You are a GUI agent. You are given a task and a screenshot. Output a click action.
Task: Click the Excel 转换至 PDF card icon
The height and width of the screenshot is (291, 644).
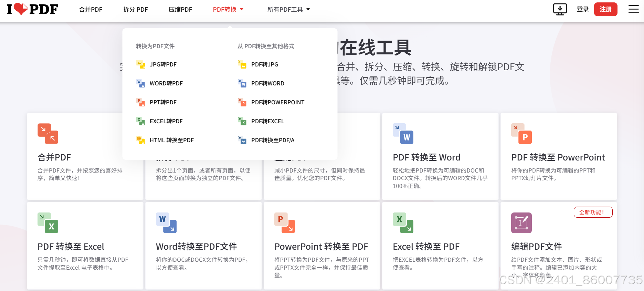tap(403, 223)
